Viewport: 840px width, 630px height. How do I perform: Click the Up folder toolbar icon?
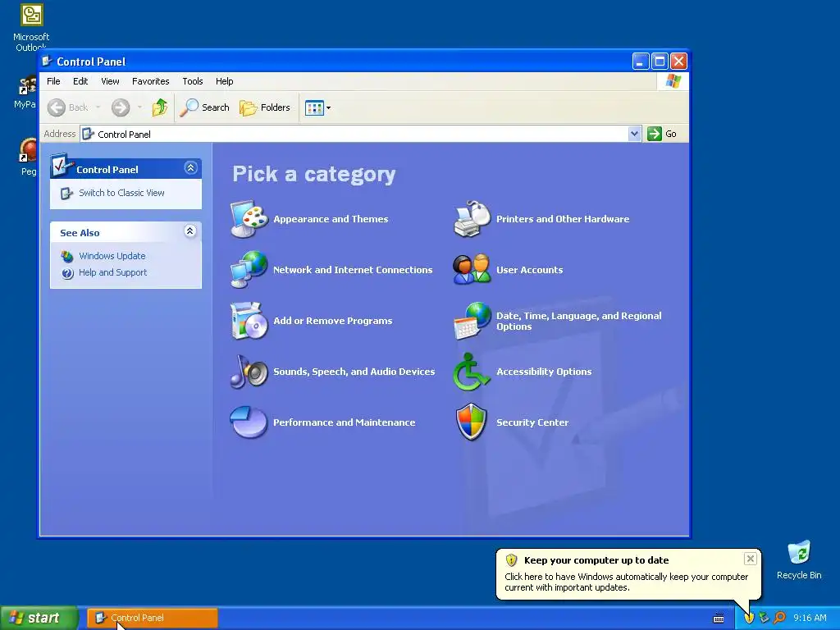point(160,107)
